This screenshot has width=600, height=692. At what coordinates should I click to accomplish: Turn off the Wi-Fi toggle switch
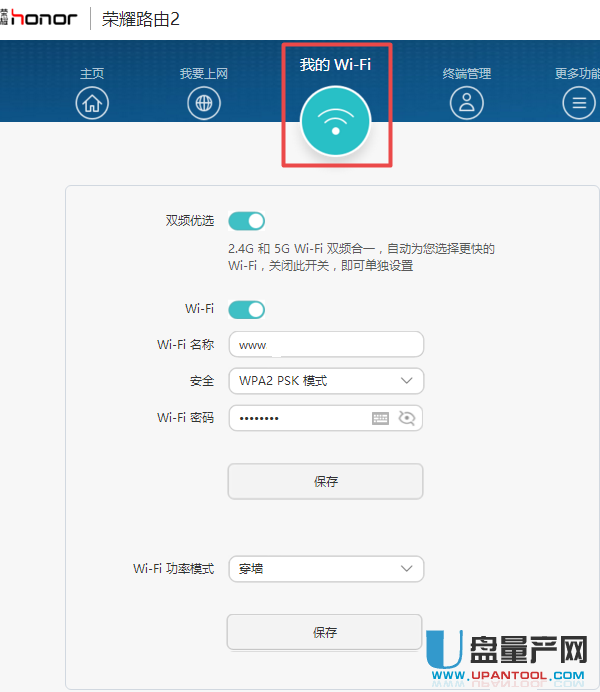[246, 309]
